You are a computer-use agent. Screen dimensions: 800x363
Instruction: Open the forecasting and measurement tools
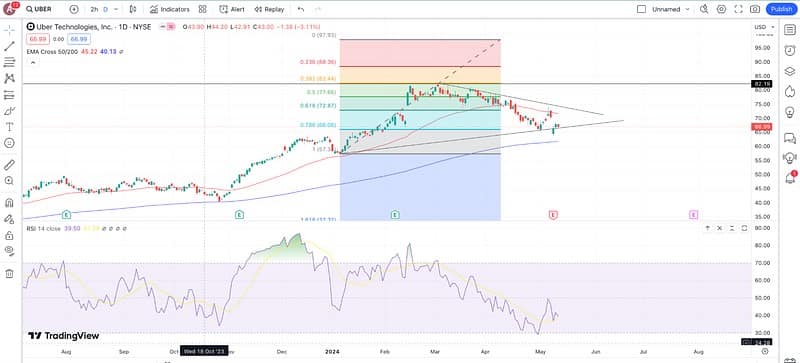click(x=9, y=95)
